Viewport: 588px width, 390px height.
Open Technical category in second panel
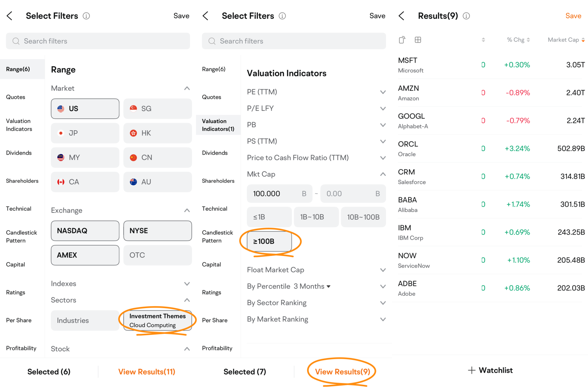(x=215, y=209)
